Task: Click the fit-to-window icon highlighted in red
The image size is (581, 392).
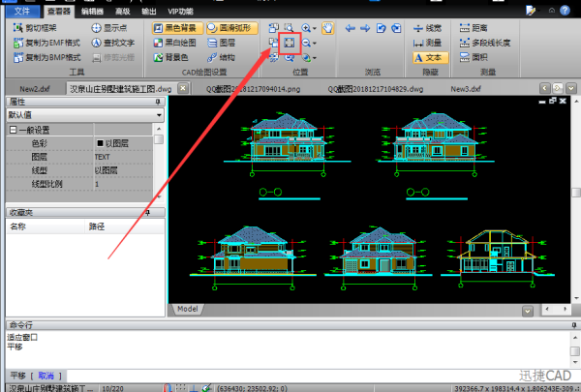Action: (x=290, y=43)
